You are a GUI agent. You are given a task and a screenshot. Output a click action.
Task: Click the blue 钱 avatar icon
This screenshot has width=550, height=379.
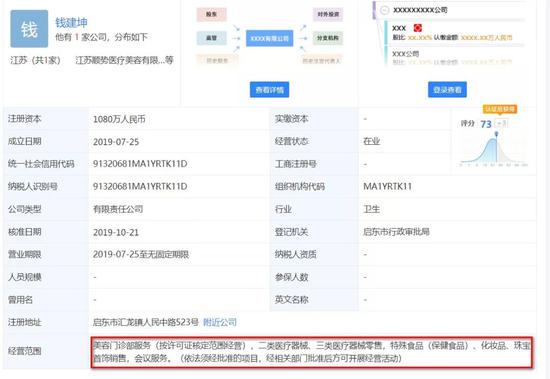(x=29, y=29)
